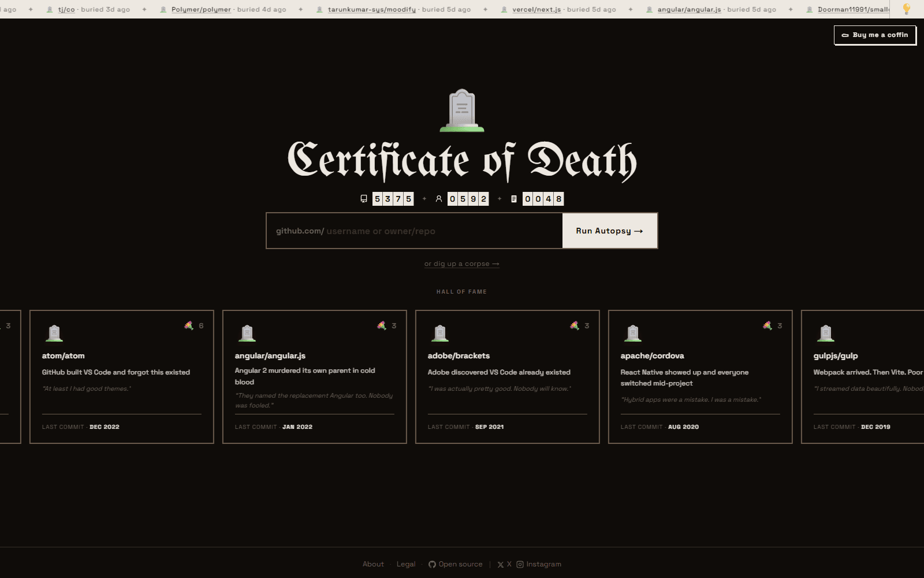924x578 pixels.
Task: Click 'React Native showed up' description text
Action: tap(684, 377)
